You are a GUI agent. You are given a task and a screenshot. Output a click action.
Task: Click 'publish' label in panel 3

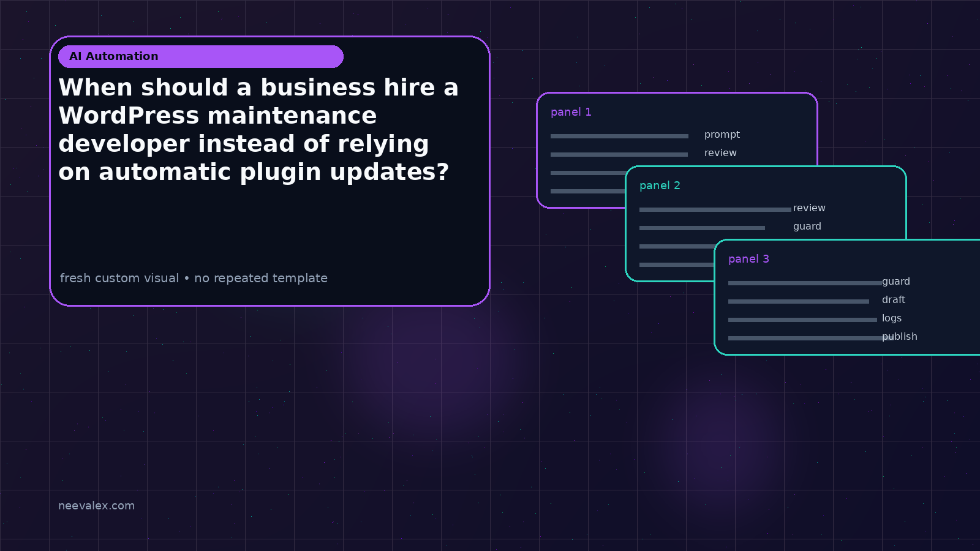[900, 337]
